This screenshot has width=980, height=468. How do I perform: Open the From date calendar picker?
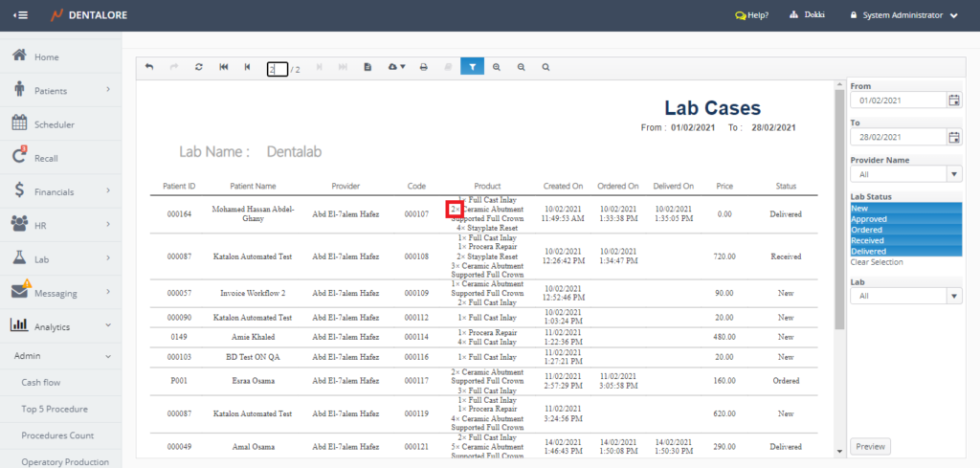point(953,100)
